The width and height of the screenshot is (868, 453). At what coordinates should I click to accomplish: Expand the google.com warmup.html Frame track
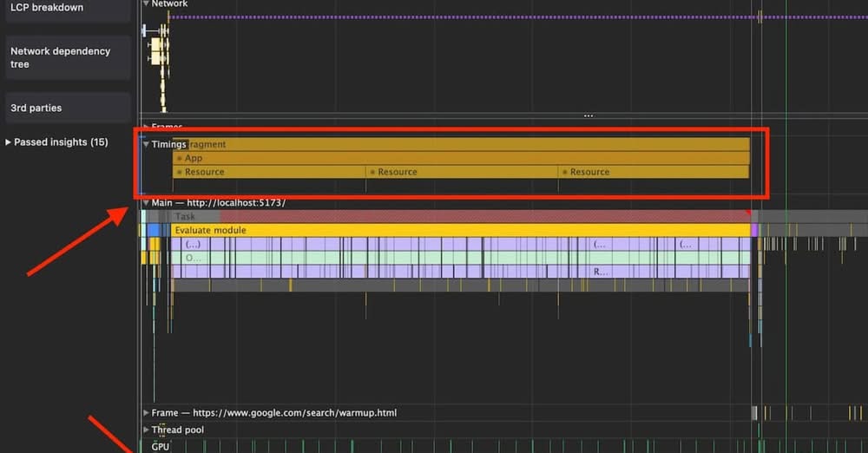tap(146, 413)
